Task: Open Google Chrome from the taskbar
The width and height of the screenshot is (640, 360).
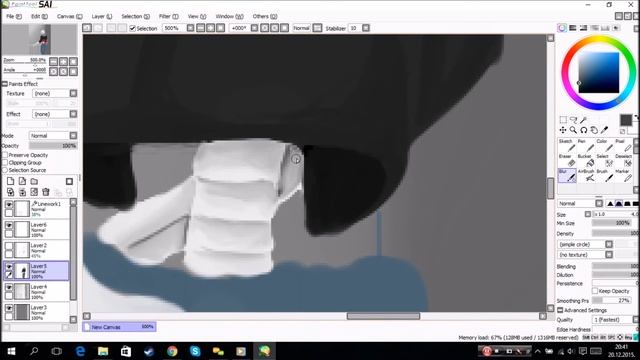Action: coord(172,351)
